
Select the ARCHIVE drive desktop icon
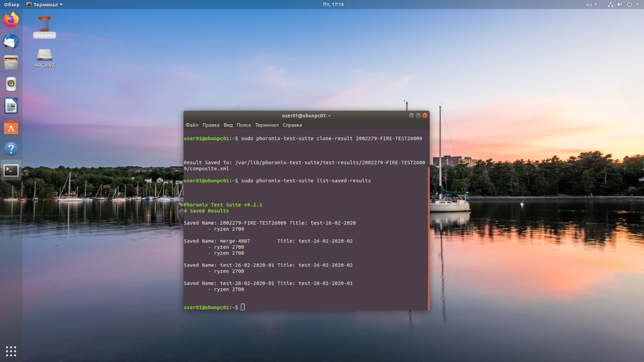(45, 58)
